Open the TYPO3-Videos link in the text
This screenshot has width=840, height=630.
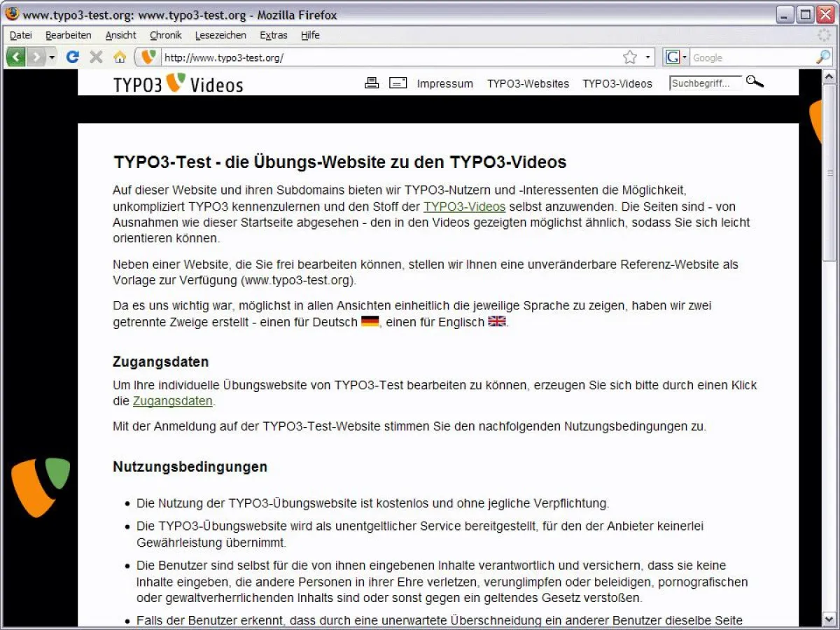464,206
